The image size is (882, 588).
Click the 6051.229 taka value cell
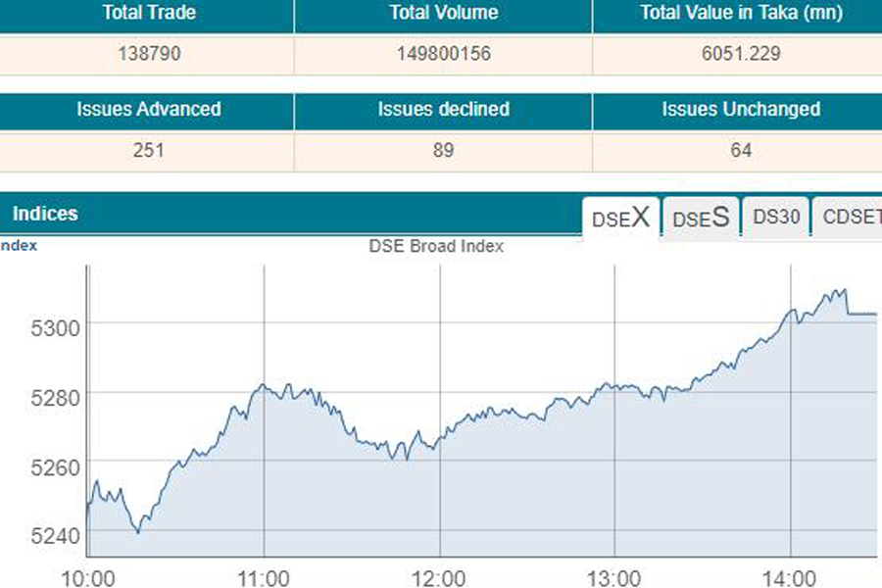740,54
